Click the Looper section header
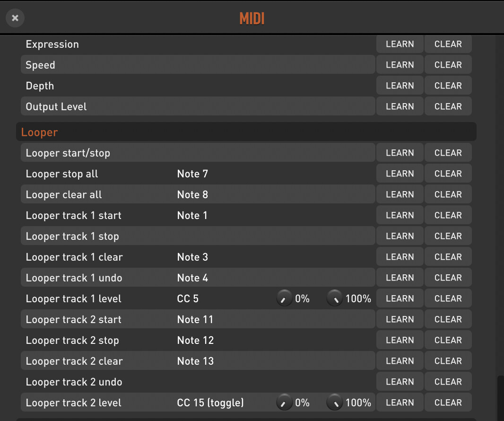Screen dimensions: 504x421 pyautogui.click(x=246, y=132)
